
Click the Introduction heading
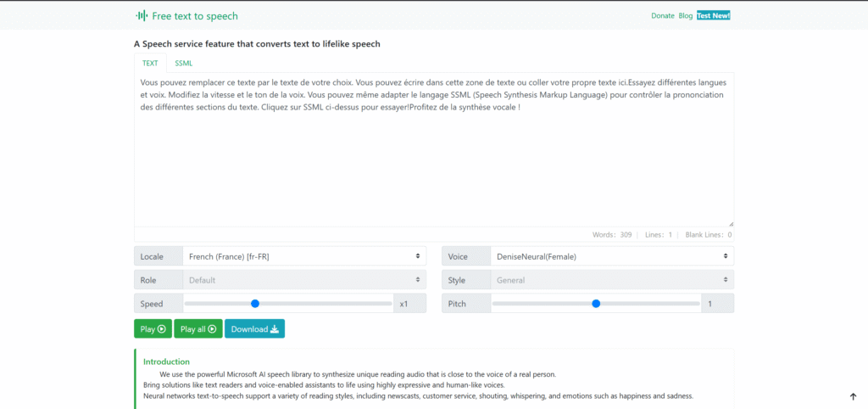pyautogui.click(x=166, y=361)
